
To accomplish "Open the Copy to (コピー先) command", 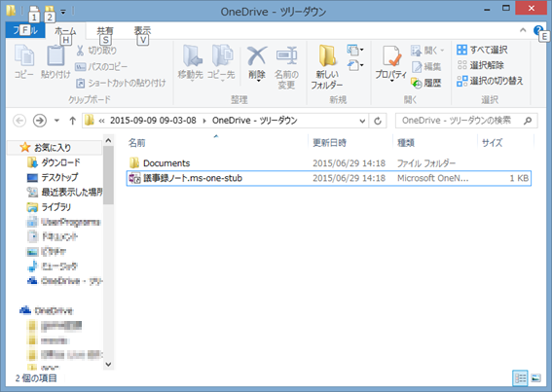I will click(221, 63).
